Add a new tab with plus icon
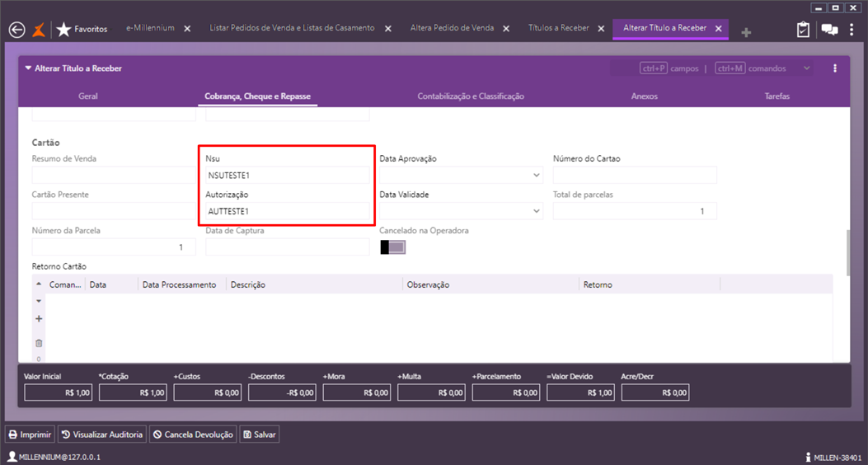Viewport: 868px width, 465px height. 746,33
